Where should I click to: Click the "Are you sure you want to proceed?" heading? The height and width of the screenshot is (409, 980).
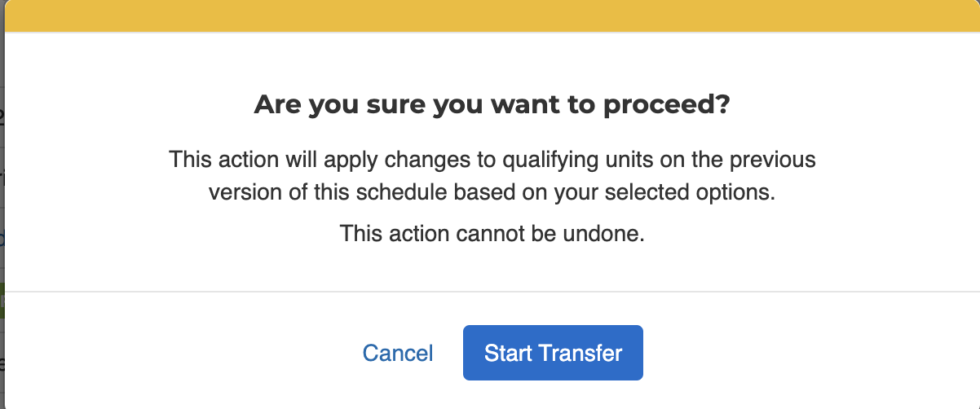(x=492, y=105)
